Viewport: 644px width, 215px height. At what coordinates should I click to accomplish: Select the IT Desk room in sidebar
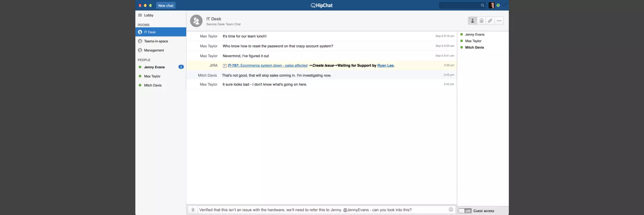point(161,32)
